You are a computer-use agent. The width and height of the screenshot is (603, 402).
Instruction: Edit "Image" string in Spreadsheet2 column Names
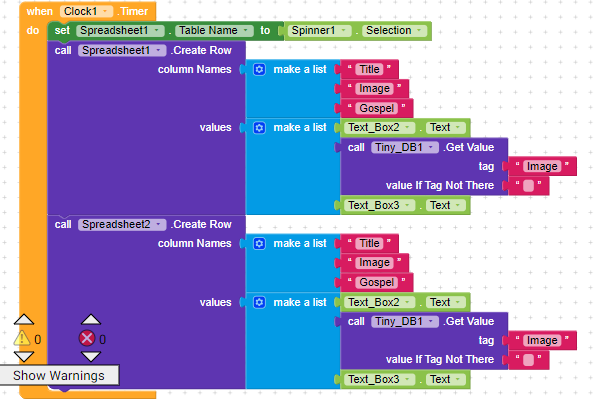374,263
